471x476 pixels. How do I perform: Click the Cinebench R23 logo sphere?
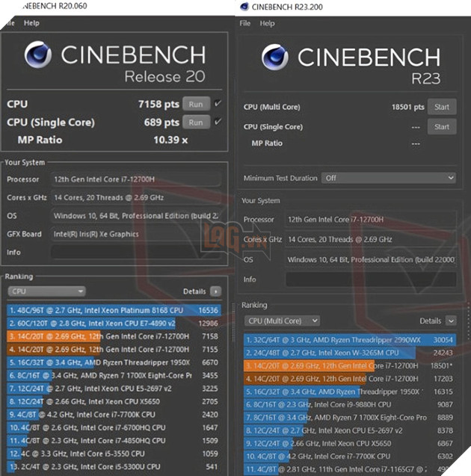tap(275, 57)
